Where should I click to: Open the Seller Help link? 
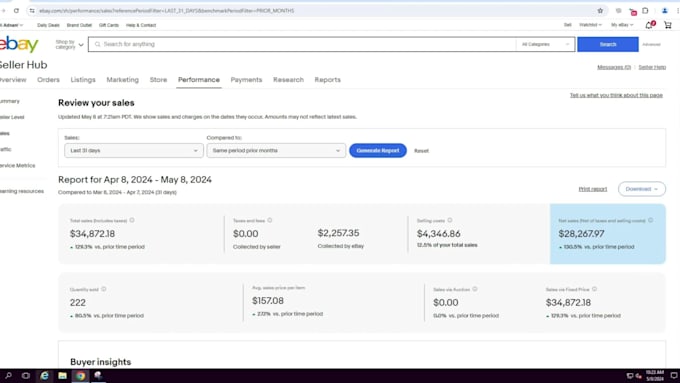tap(652, 67)
